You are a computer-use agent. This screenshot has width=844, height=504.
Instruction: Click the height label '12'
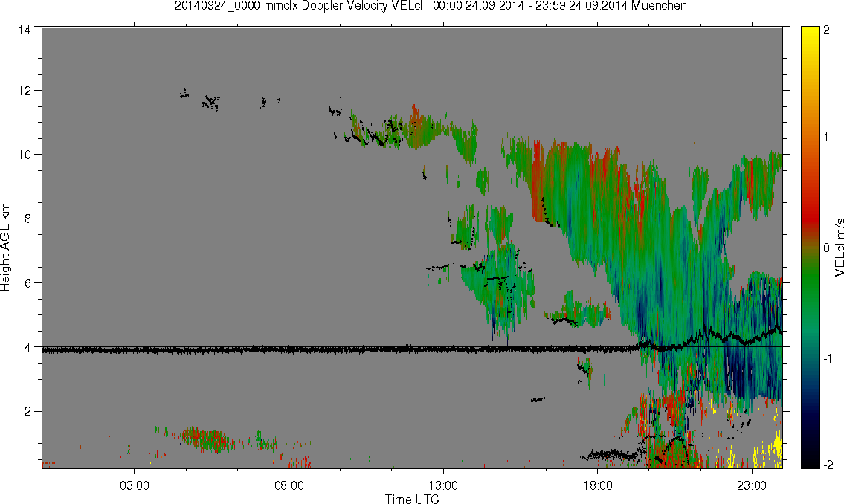tap(25, 91)
